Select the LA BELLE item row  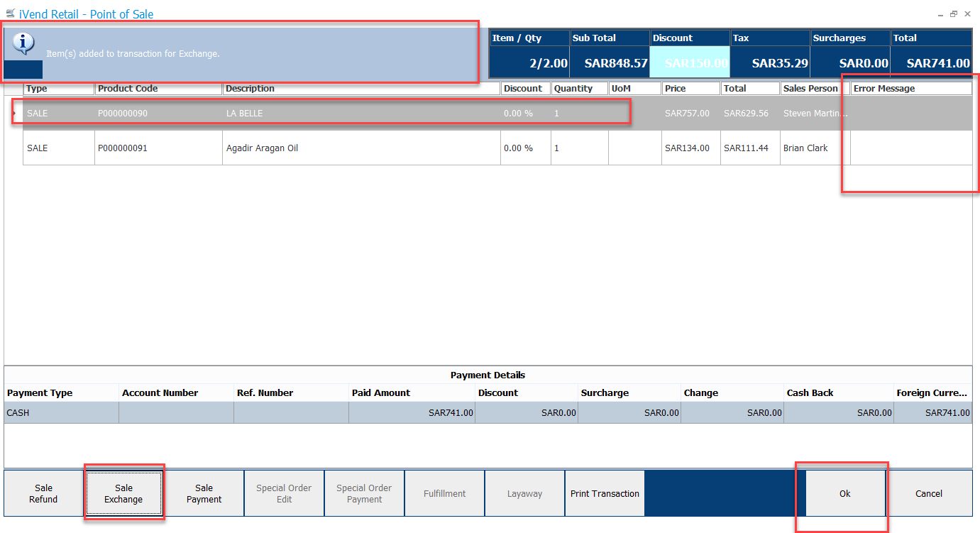click(497, 113)
